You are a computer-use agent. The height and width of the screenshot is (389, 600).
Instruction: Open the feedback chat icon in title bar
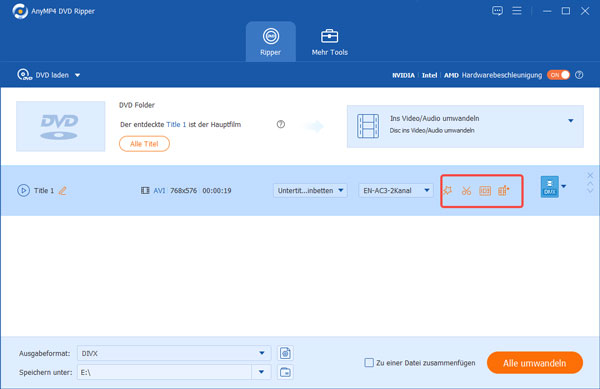pos(497,11)
